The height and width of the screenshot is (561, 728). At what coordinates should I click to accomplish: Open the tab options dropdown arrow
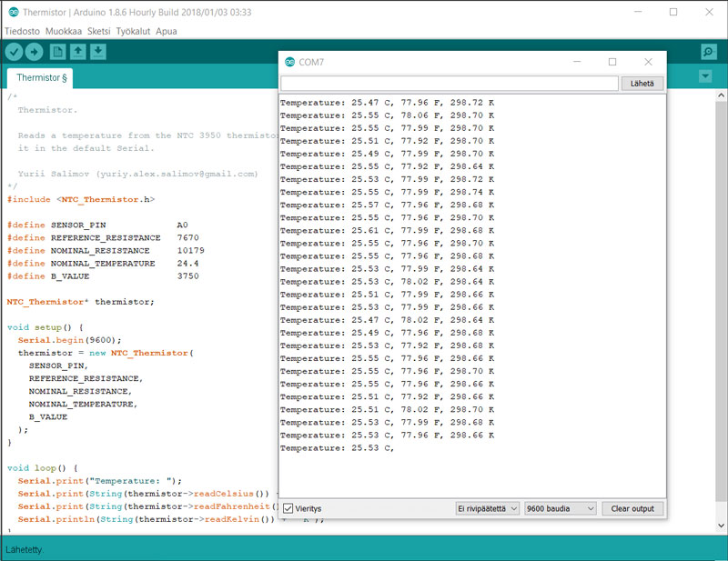point(705,76)
